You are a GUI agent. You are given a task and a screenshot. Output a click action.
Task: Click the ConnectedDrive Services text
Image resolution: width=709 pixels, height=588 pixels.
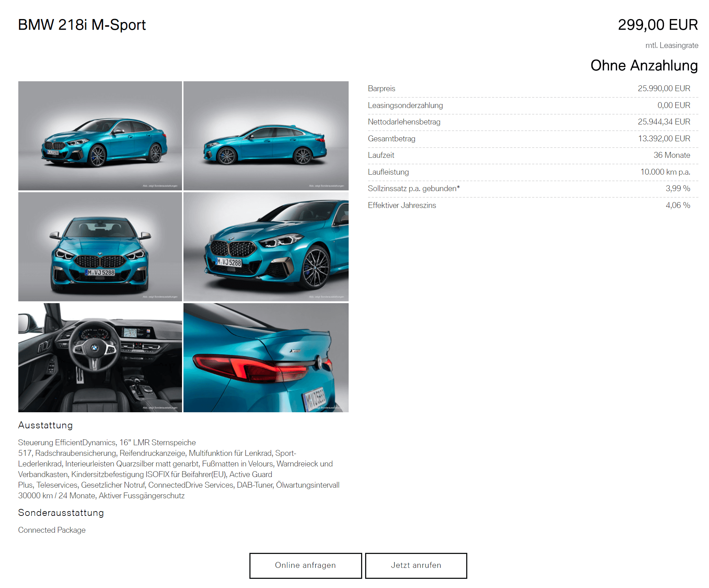coord(191,485)
